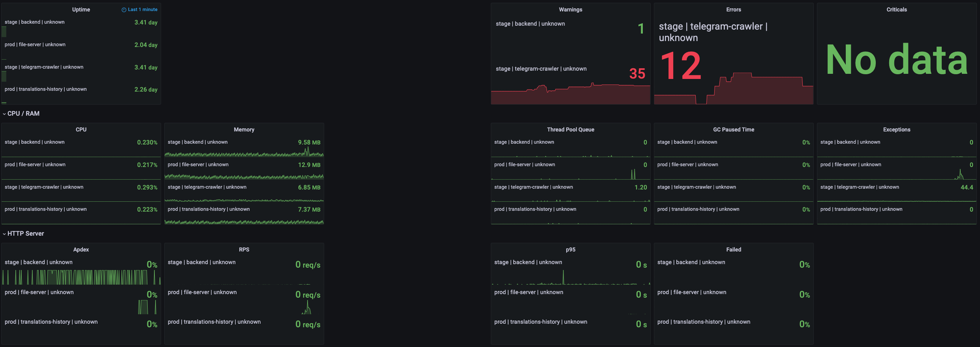Open the Warnings panel title menu
Viewport: 980px width, 347px height.
tap(570, 9)
